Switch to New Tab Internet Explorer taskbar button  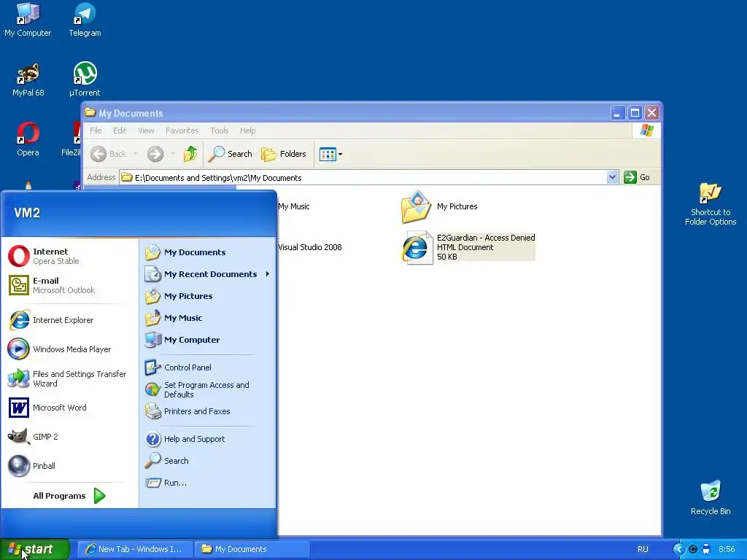pyautogui.click(x=135, y=549)
